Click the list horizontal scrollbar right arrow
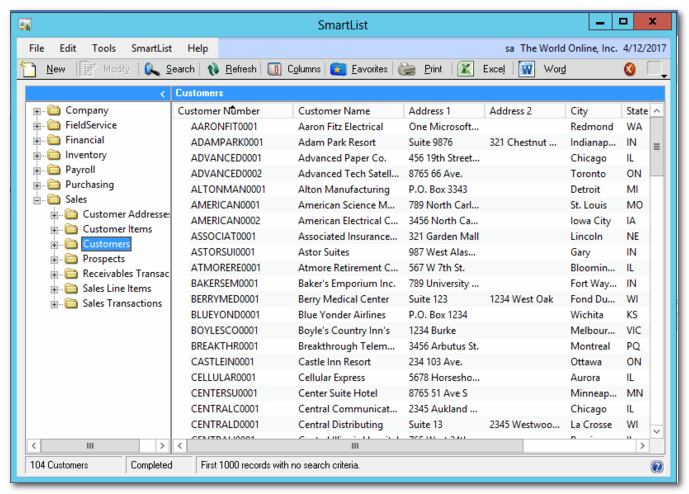 [642, 446]
